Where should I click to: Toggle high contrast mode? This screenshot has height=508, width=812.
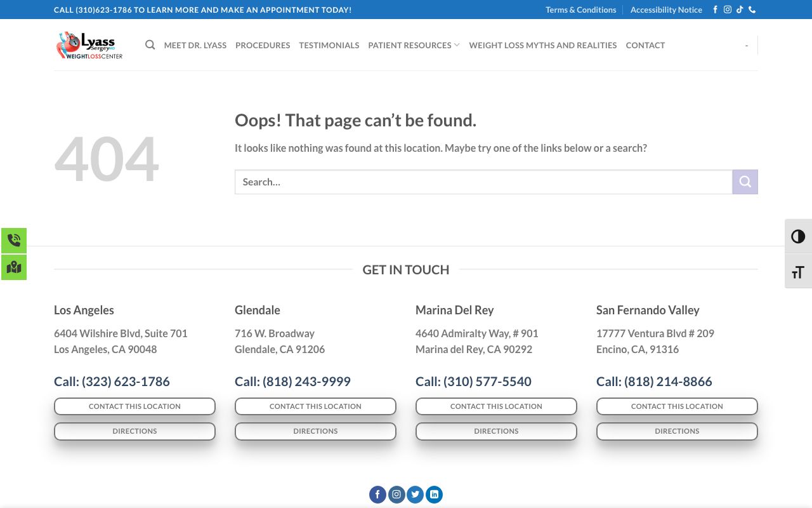[798, 237]
